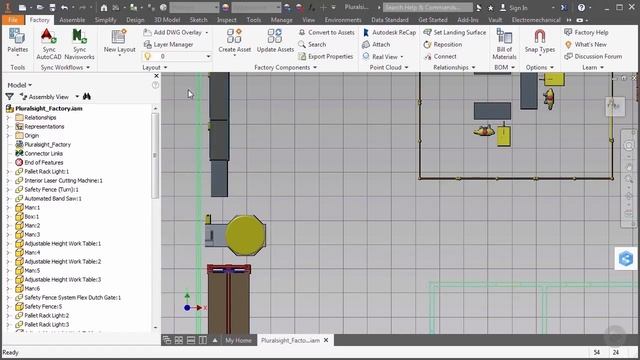640x360 pixels.
Task: Select Automated Band Saw:1 in browser
Action: point(53,198)
